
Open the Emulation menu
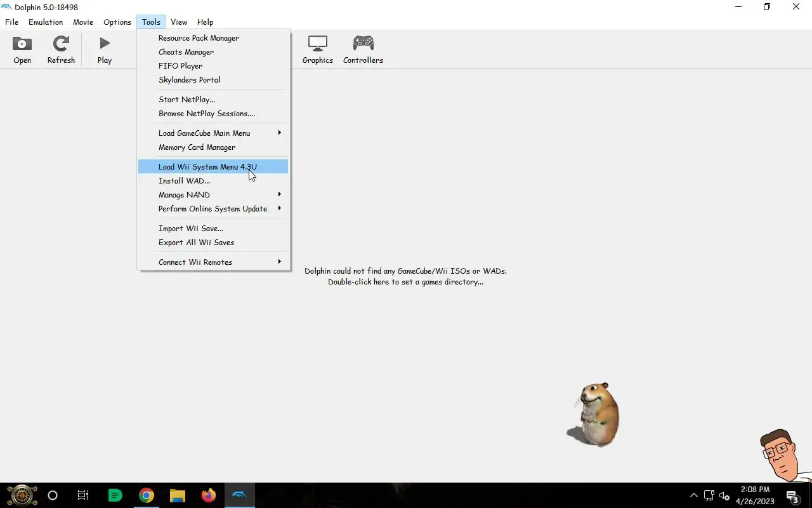pyautogui.click(x=46, y=22)
